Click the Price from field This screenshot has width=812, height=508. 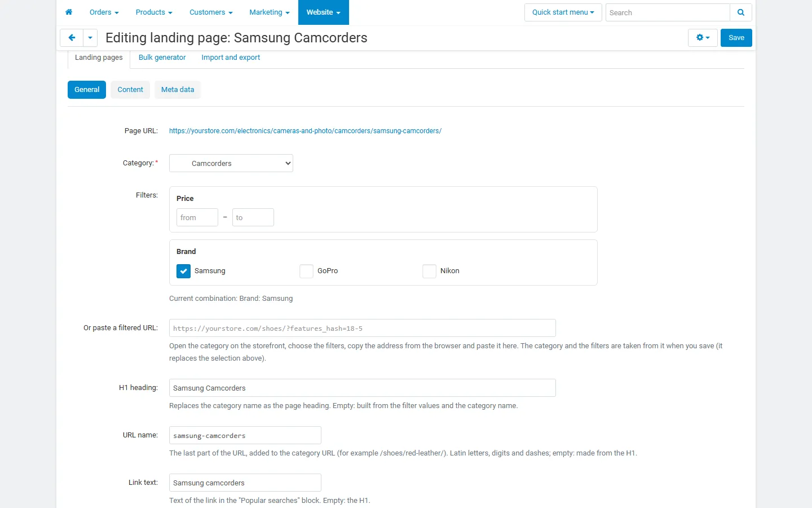[197, 217]
